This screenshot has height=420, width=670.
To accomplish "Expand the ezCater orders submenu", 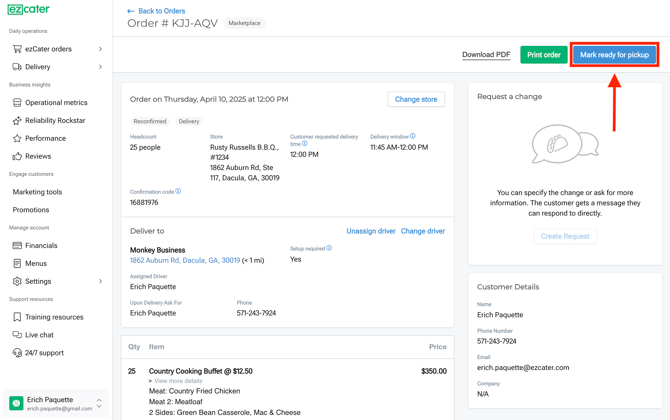I will [x=100, y=49].
